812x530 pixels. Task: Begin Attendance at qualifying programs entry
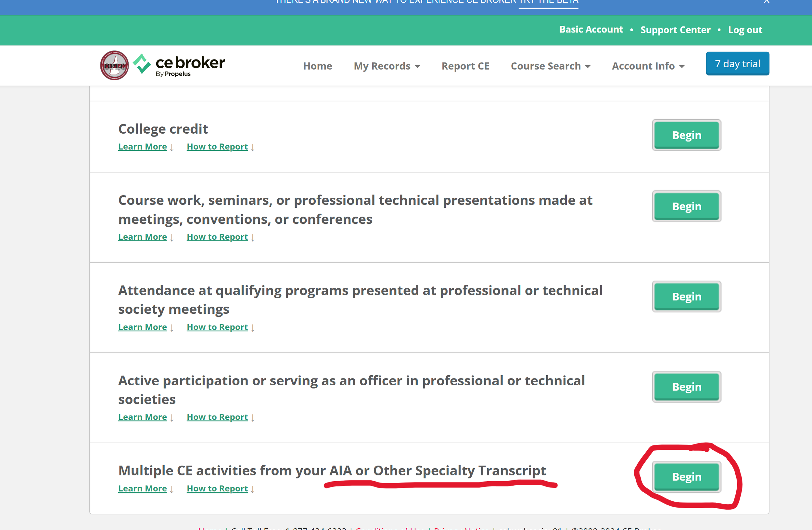pos(686,297)
